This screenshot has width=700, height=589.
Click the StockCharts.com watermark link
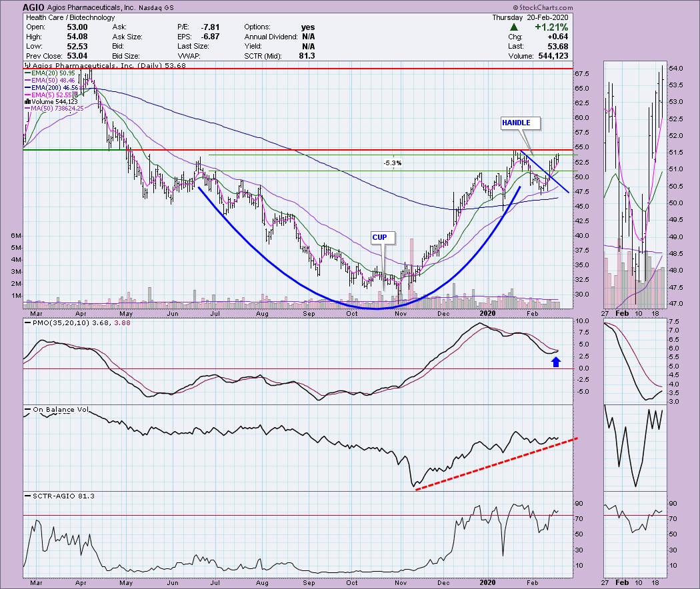tap(543, 7)
